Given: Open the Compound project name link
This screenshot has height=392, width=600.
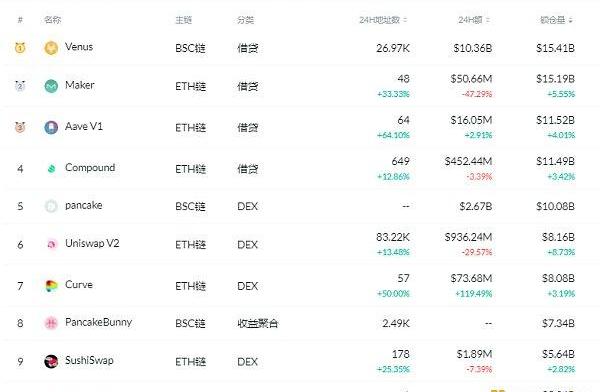Looking at the screenshot, I should click(90, 168).
